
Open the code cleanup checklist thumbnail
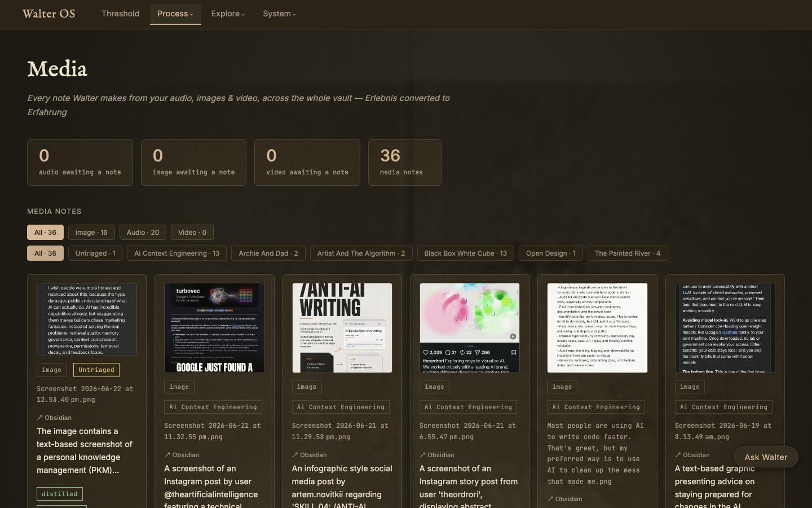pyautogui.click(x=597, y=328)
